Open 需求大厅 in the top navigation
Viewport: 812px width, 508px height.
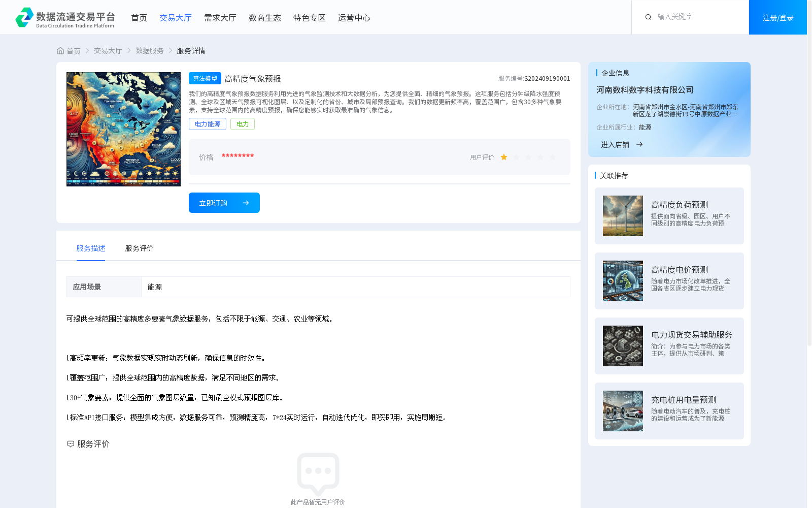pos(220,18)
